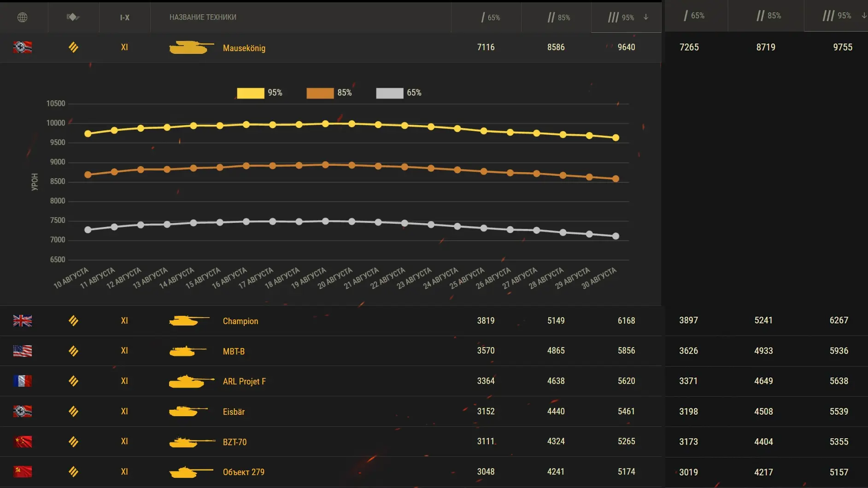Open the MBT-B tank row
The height and width of the screenshot is (488, 868).
tap(330, 351)
